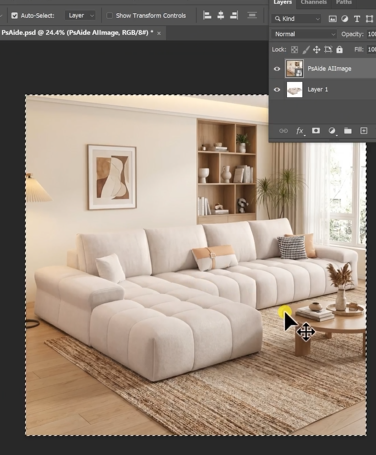Hide the PsAide AIImage layer
Screen dimensions: 376x455
coord(277,69)
